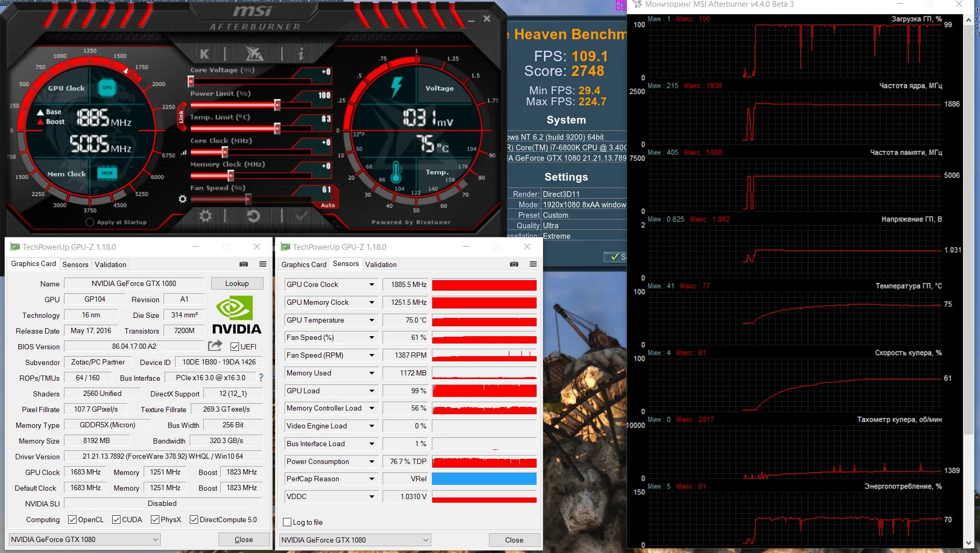
Task: Click the fan speed settings gear icon
Action: pos(182,199)
